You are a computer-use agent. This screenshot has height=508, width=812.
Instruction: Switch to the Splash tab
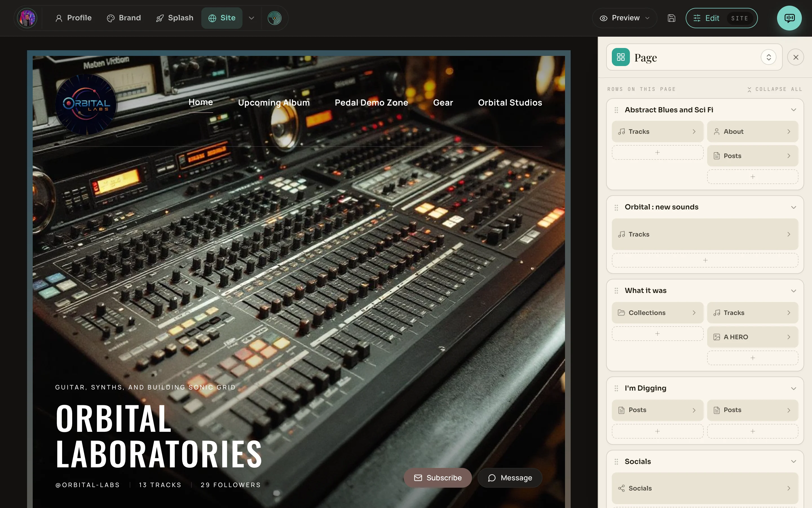click(175, 18)
